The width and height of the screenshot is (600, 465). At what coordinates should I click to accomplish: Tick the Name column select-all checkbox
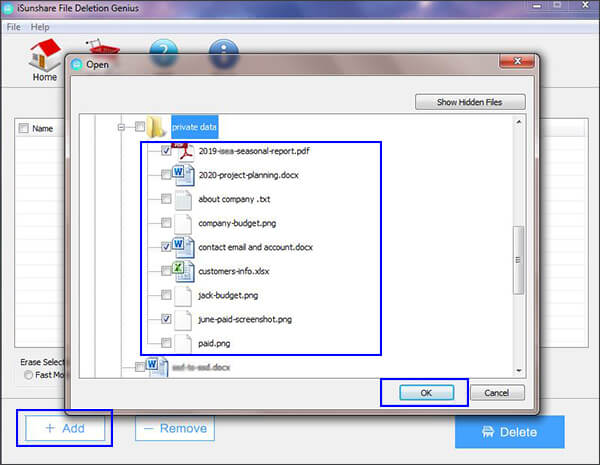[x=24, y=128]
